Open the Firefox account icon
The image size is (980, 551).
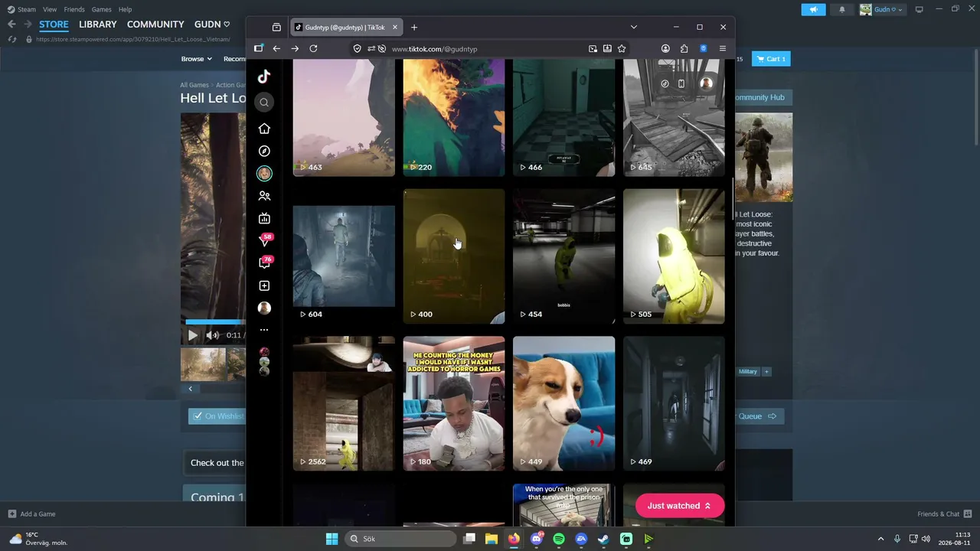coord(665,48)
